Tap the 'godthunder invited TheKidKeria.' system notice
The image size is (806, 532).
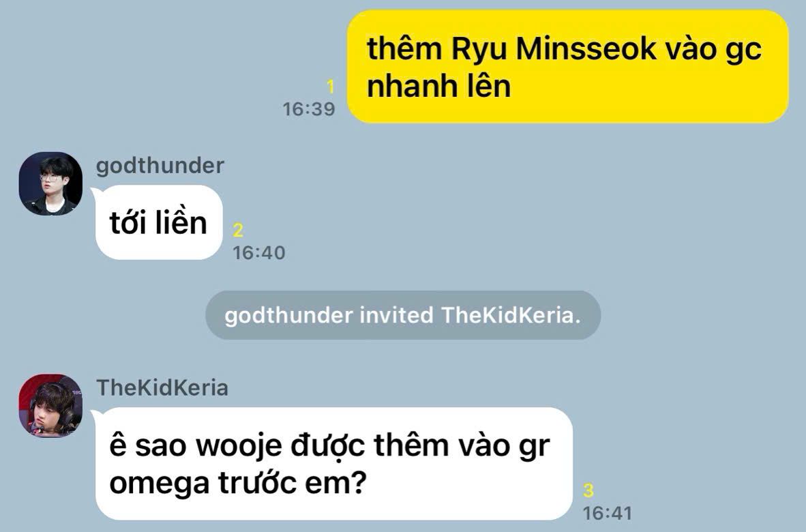[x=403, y=315]
